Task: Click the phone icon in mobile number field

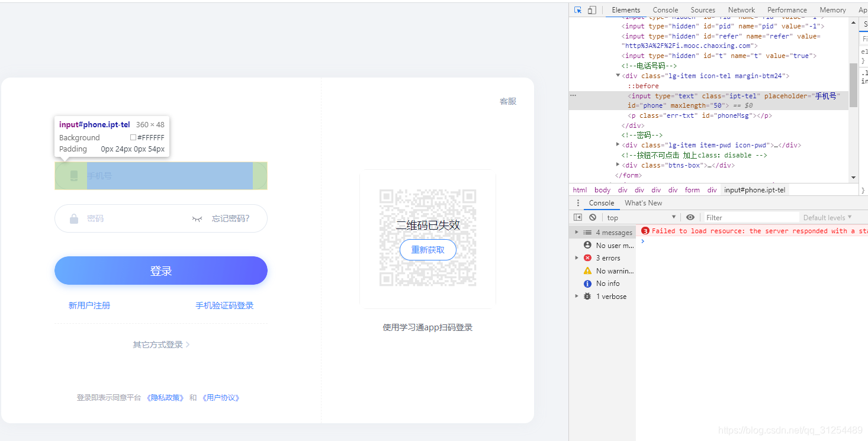Action: [x=74, y=176]
